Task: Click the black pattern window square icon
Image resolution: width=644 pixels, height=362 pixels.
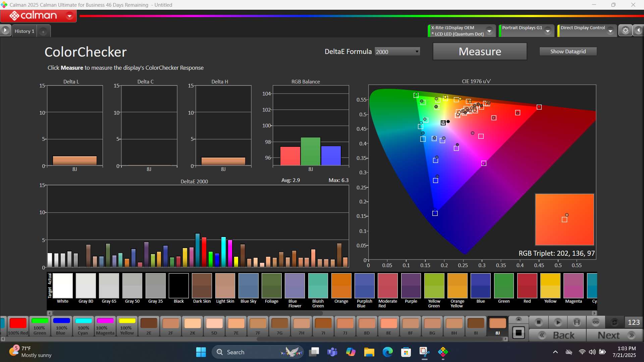Action: [519, 333]
